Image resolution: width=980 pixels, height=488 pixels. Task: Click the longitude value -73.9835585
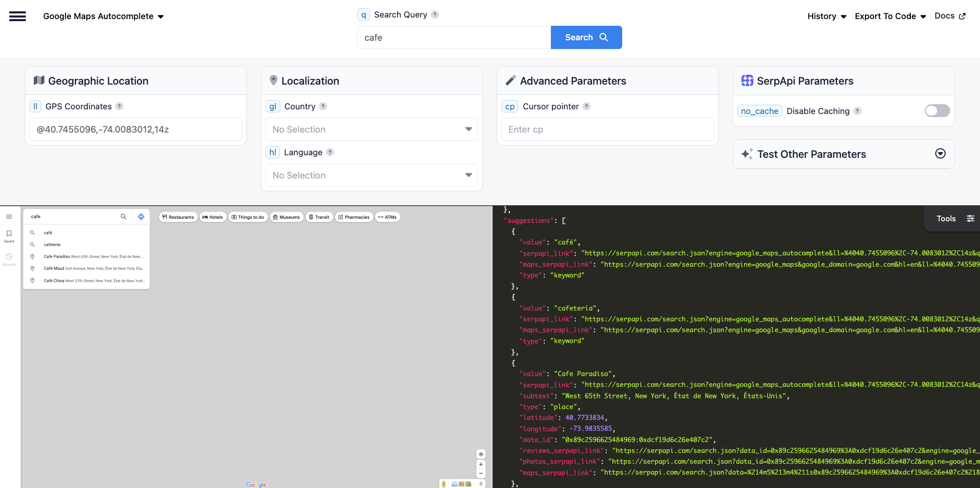point(591,429)
